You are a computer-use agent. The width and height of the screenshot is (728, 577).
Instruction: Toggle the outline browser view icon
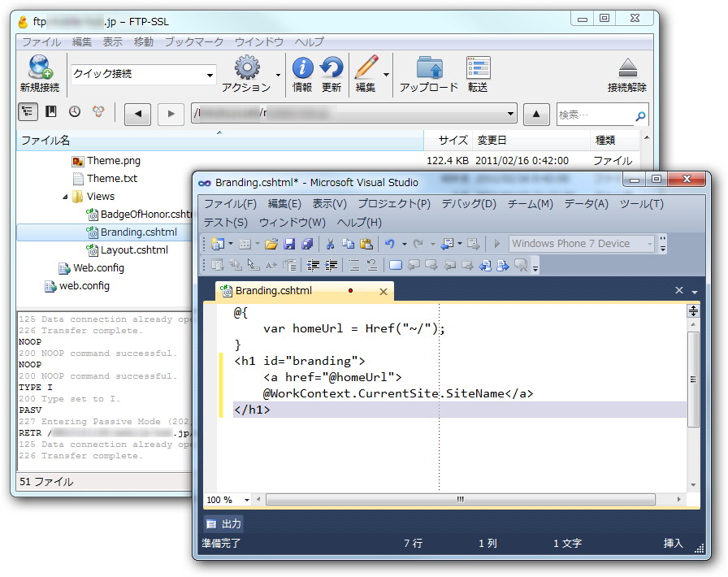(28, 112)
